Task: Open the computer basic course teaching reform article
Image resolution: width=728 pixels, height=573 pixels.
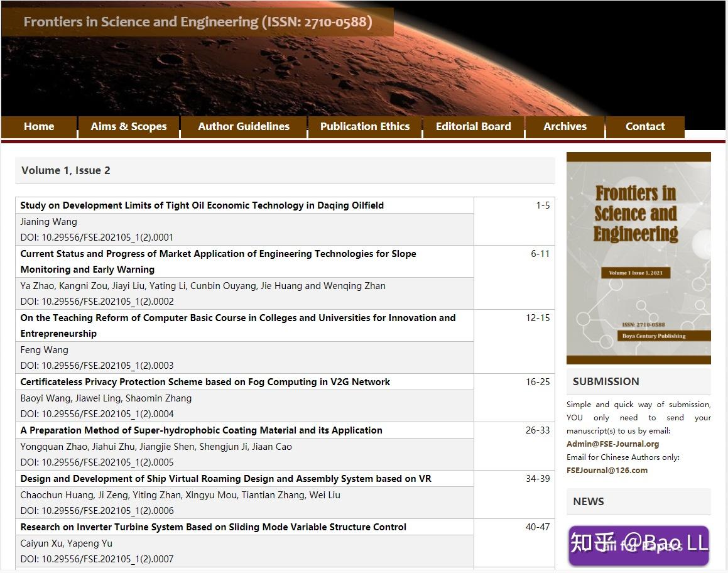Action: pyautogui.click(x=237, y=318)
